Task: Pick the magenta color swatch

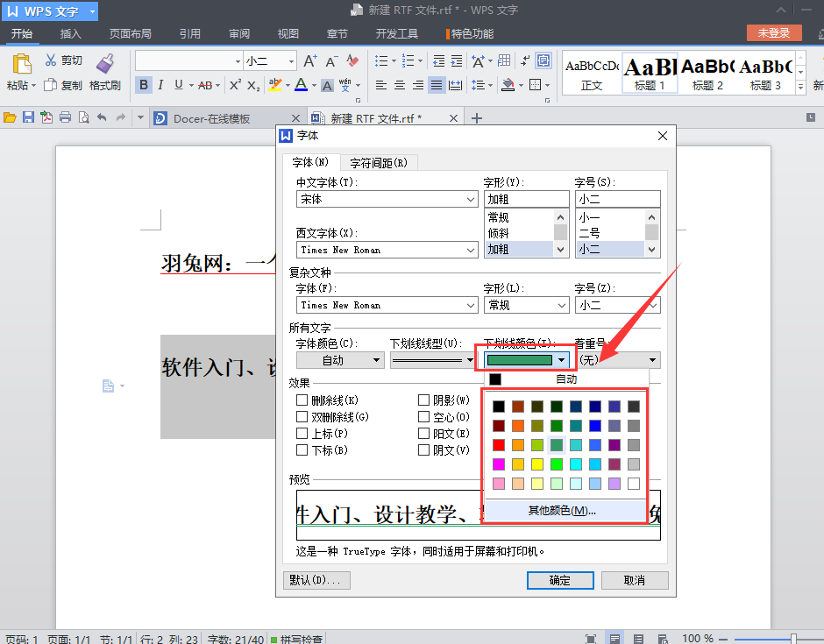Action: pyautogui.click(x=499, y=464)
